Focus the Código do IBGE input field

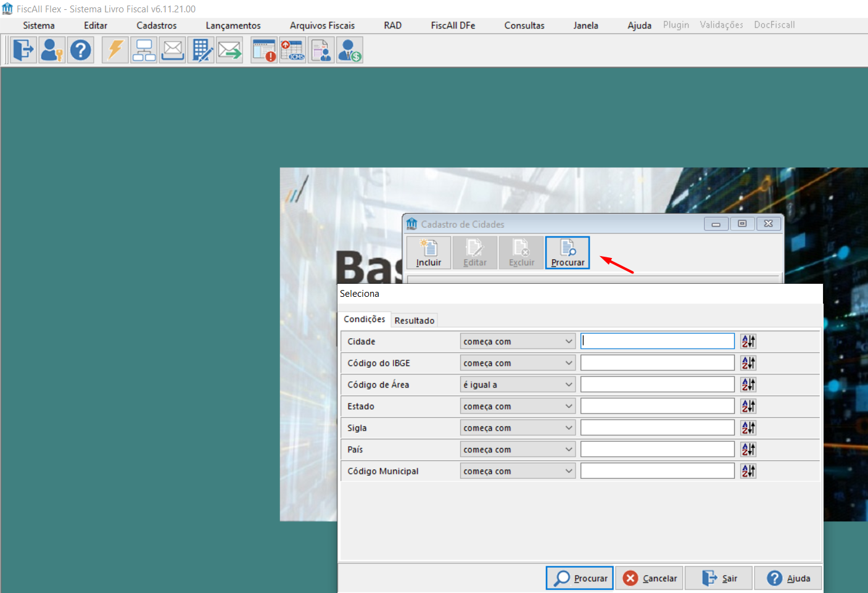click(x=658, y=363)
